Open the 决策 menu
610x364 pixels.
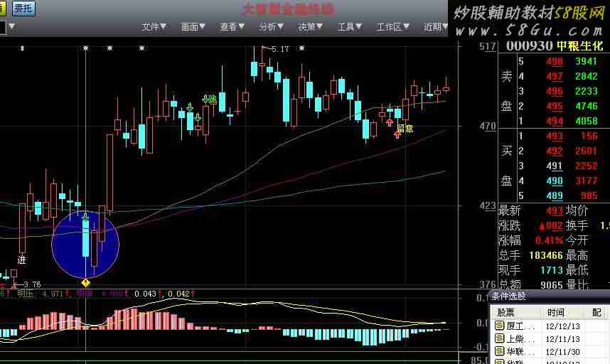click(x=310, y=27)
